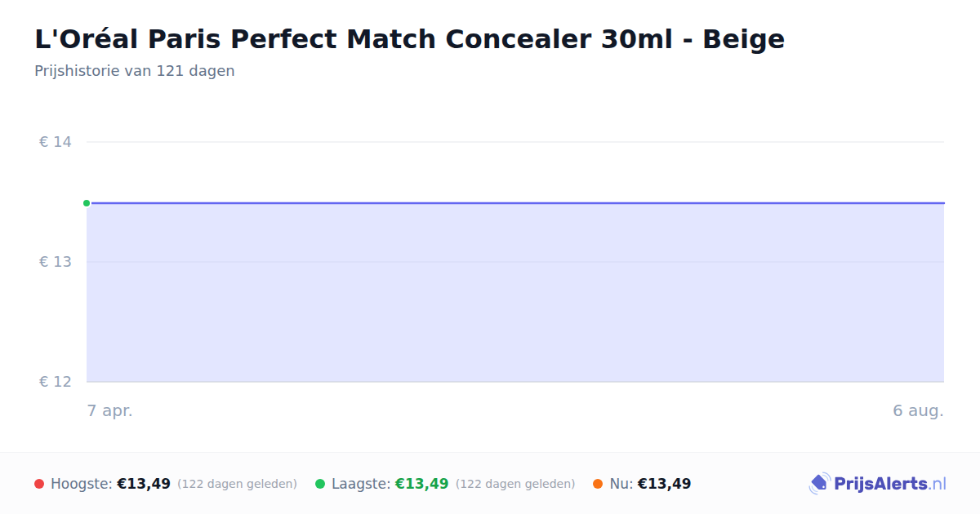Click the shaded area under price line
The height and width of the screenshot is (514, 980).
[x=515, y=293]
